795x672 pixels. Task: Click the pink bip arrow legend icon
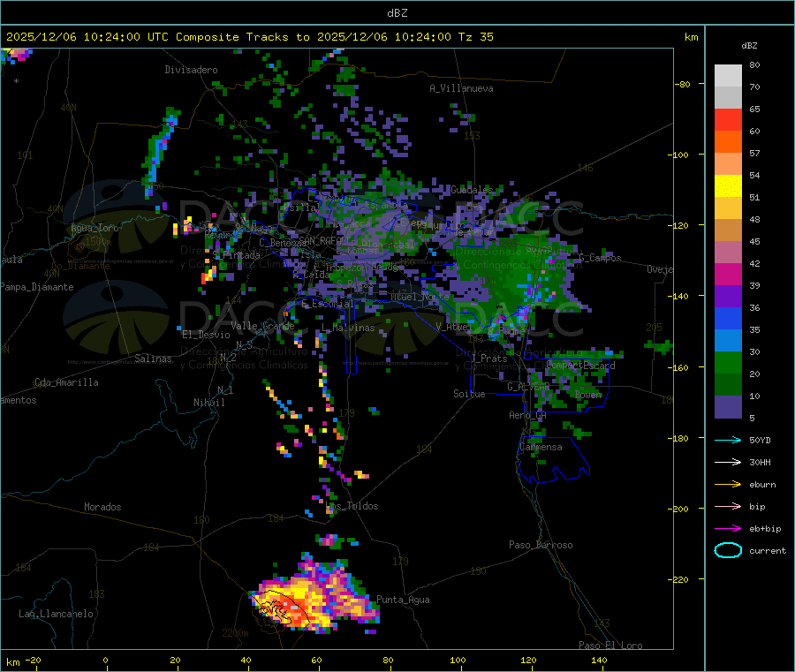(x=728, y=506)
